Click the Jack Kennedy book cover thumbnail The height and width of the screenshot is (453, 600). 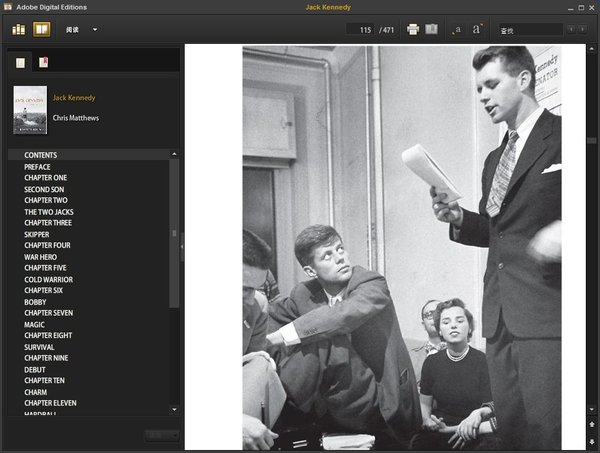click(30, 110)
